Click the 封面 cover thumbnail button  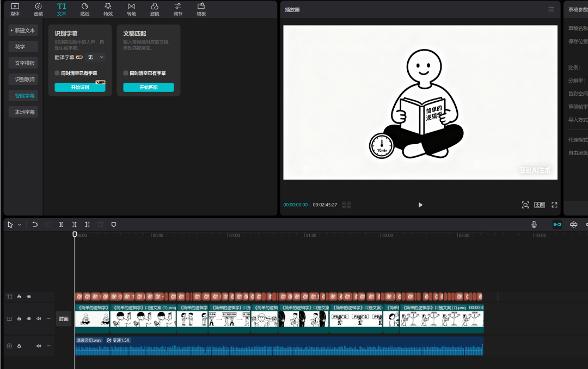64,318
